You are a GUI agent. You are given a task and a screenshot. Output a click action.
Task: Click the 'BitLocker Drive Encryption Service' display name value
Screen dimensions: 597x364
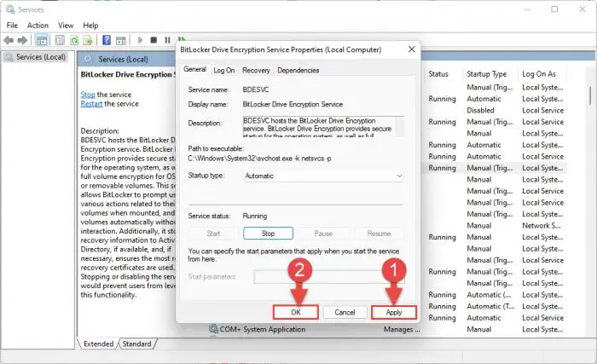293,104
